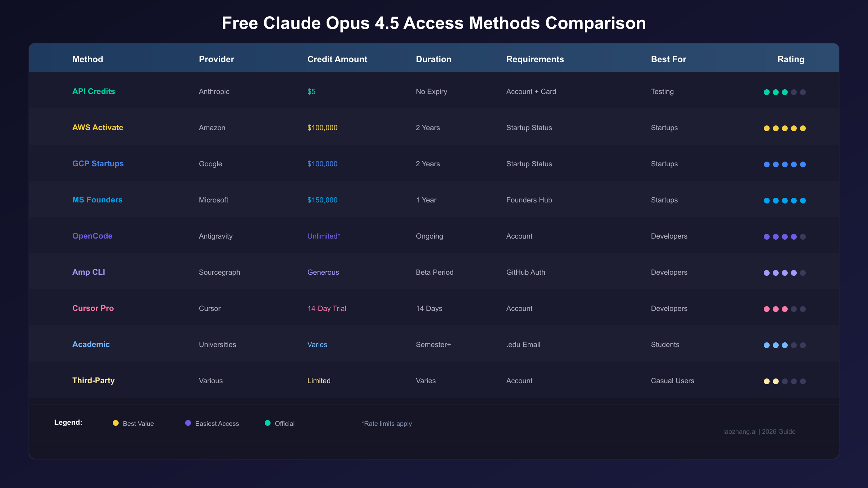
Task: Click the *Rate limits apply footnote text
Action: (386, 423)
